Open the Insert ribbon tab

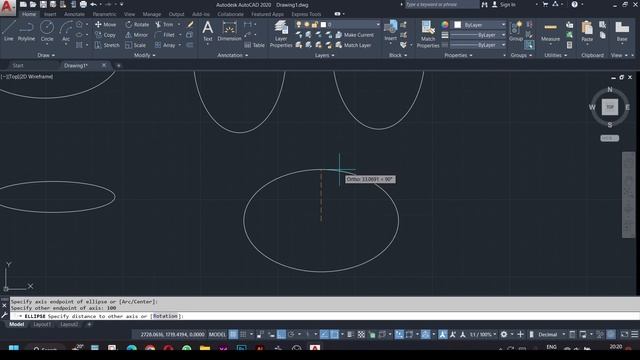coord(50,14)
